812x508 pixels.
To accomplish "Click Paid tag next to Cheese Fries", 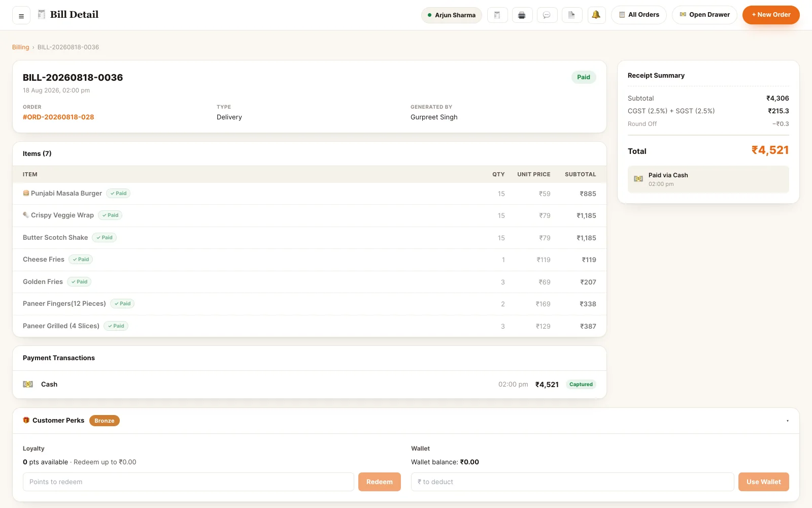I will 81,260.
